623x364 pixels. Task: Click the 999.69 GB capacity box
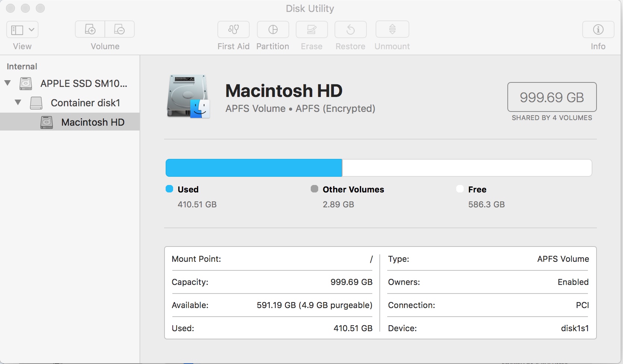tap(552, 97)
